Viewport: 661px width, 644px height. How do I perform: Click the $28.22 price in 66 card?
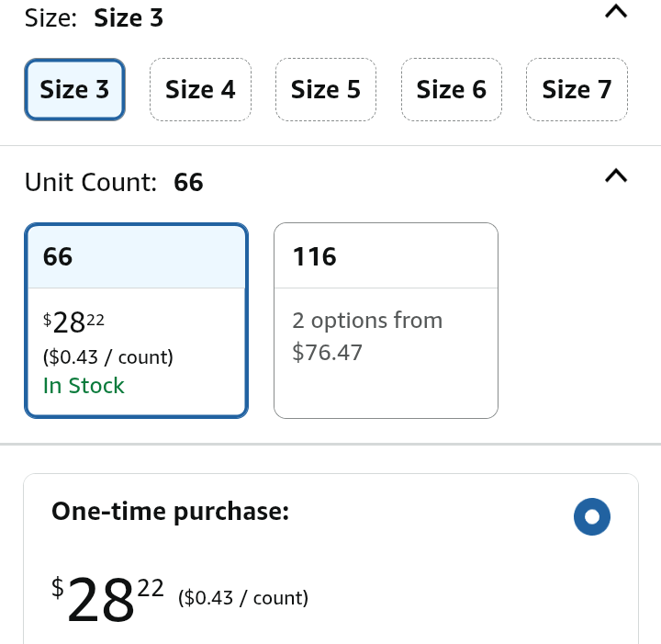point(74,322)
